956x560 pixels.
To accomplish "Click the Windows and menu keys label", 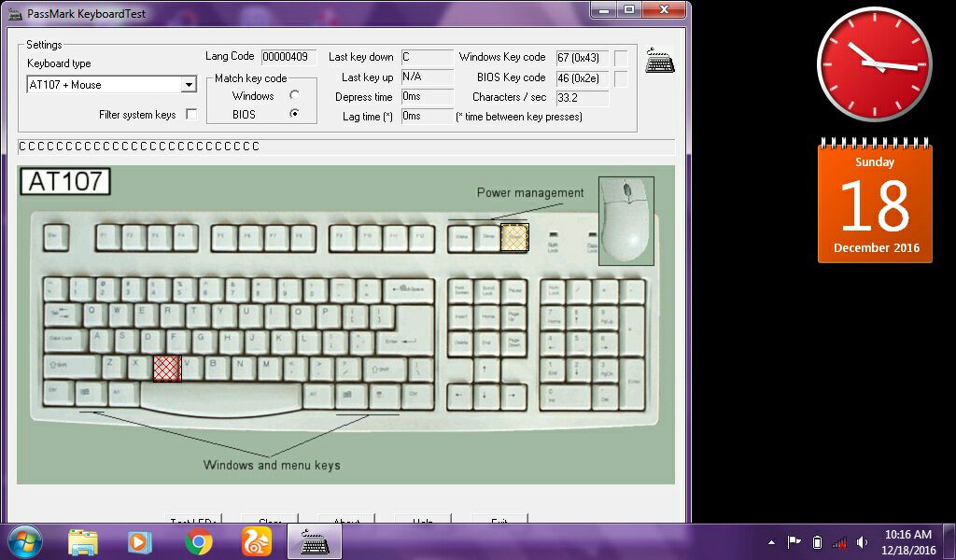I will click(x=272, y=465).
